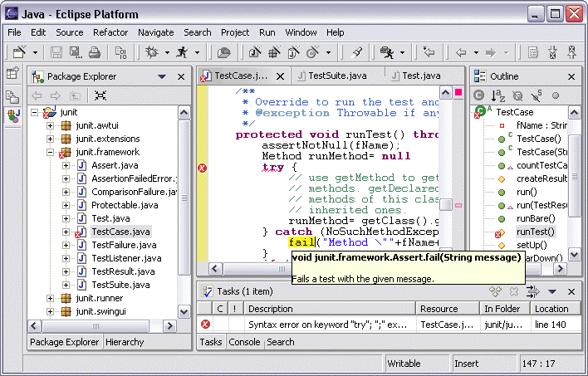Open the External Tools dropdown arrow
The width and height of the screenshot is (588, 376).
[402, 52]
